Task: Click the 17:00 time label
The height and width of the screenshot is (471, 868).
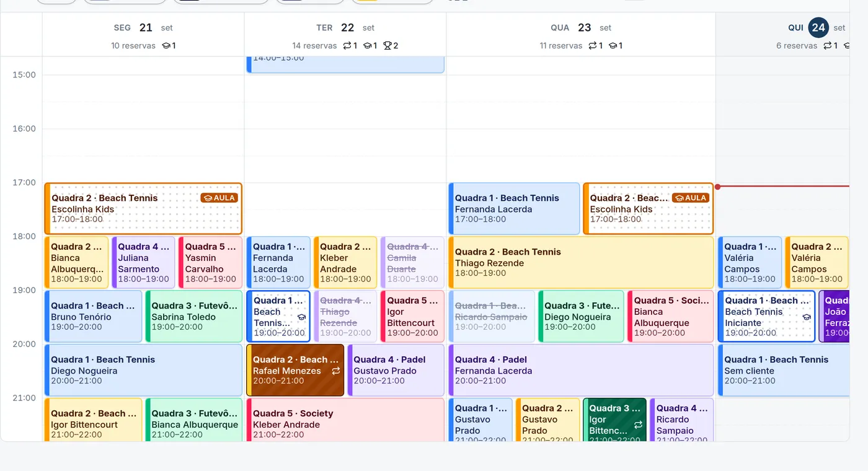Action: (x=24, y=182)
